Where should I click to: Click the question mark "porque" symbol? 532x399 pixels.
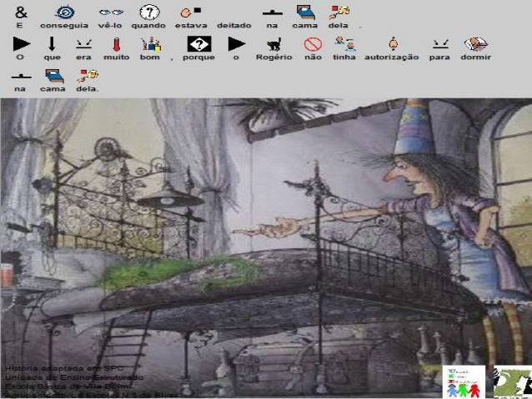pyautogui.click(x=198, y=43)
